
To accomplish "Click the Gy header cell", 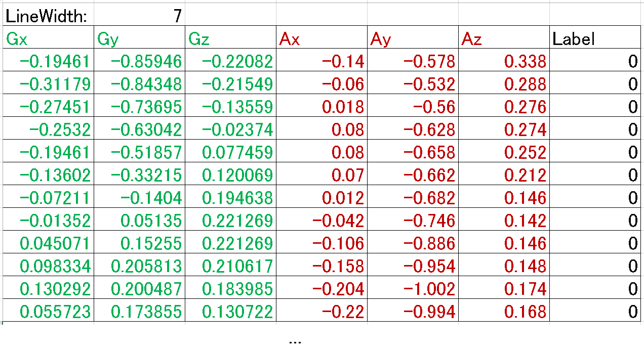I will pos(139,39).
